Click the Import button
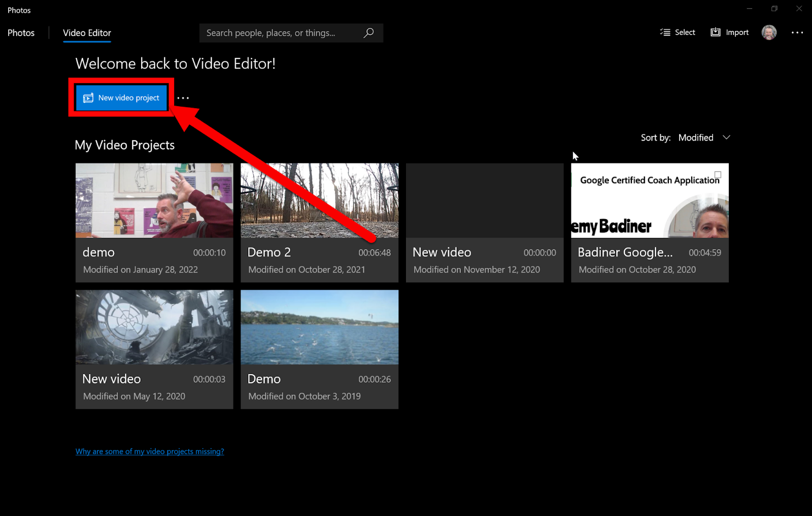The width and height of the screenshot is (812, 516). point(729,32)
